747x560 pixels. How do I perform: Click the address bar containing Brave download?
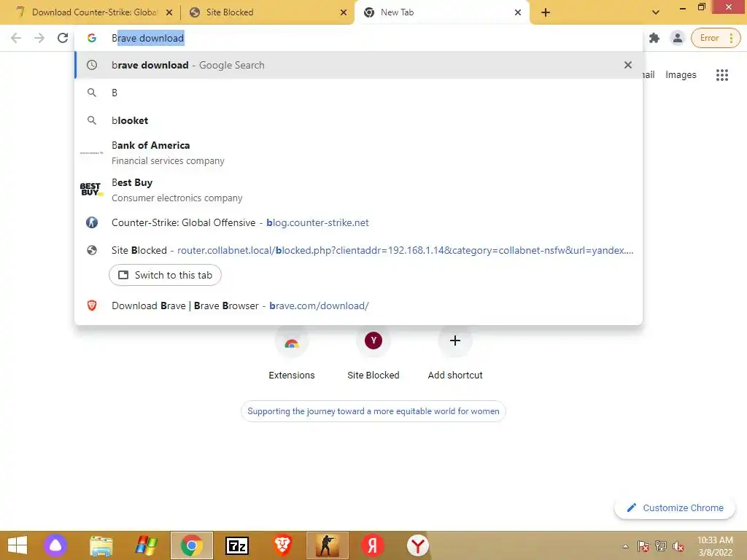358,38
